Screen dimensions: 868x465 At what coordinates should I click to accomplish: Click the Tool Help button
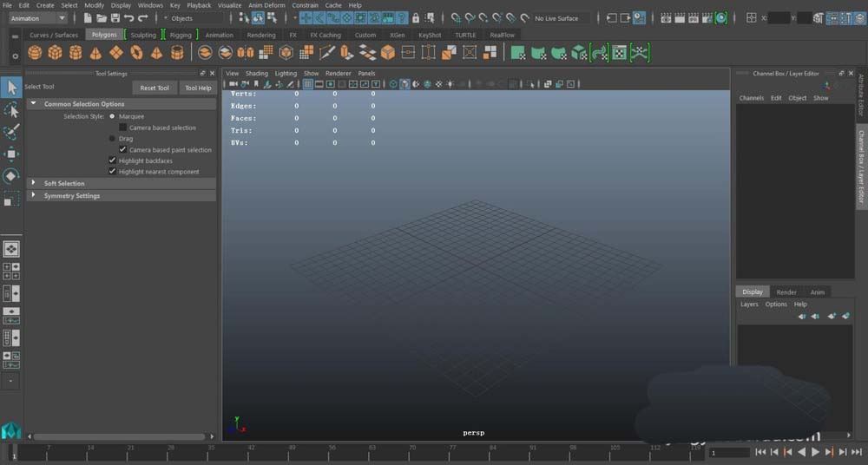[x=198, y=88]
